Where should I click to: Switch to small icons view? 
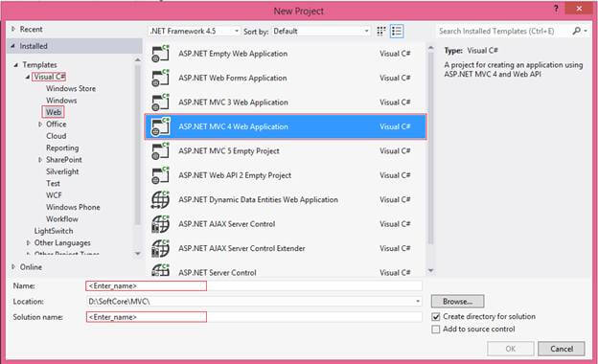pyautogui.click(x=381, y=32)
